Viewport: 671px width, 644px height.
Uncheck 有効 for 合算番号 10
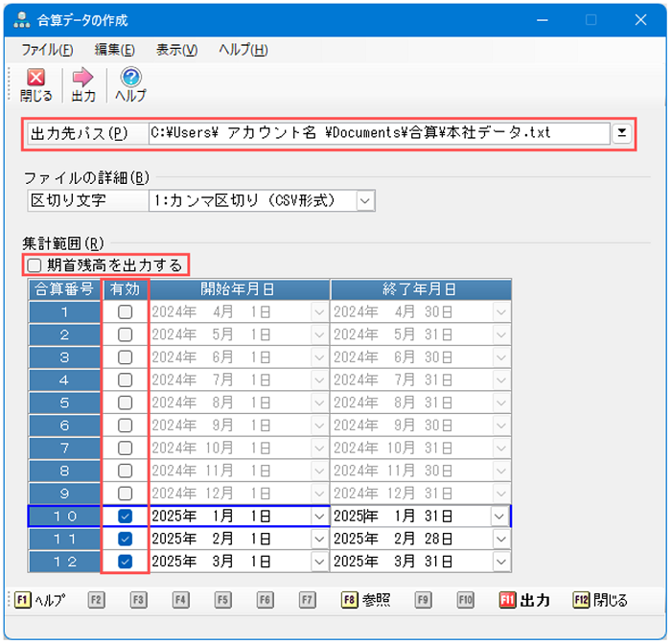[125, 517]
